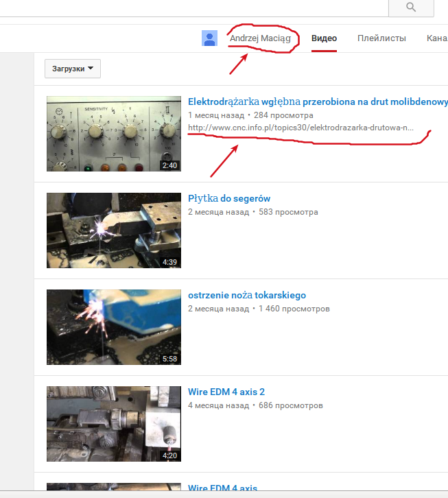Screen dimensions: 448x498
Task: Open the Wire EDM 4 axis 2 title
Action: (226, 392)
